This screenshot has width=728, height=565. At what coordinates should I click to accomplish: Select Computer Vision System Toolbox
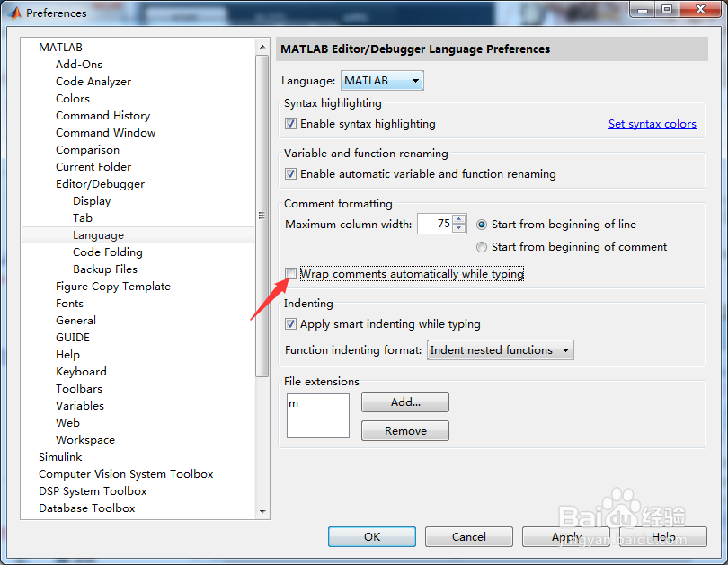(x=126, y=474)
